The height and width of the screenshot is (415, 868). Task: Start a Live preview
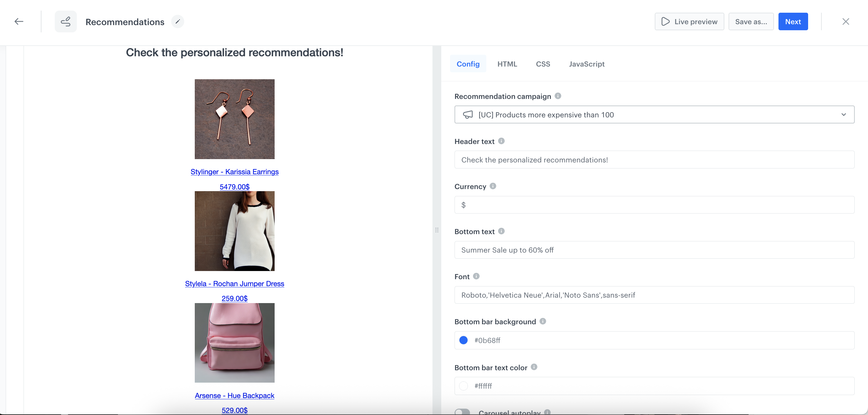click(x=689, y=21)
